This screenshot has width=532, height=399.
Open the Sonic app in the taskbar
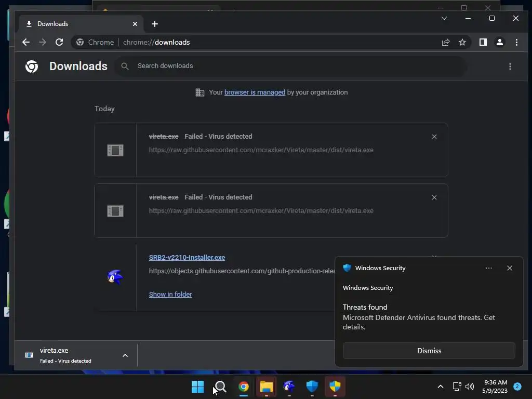point(289,387)
